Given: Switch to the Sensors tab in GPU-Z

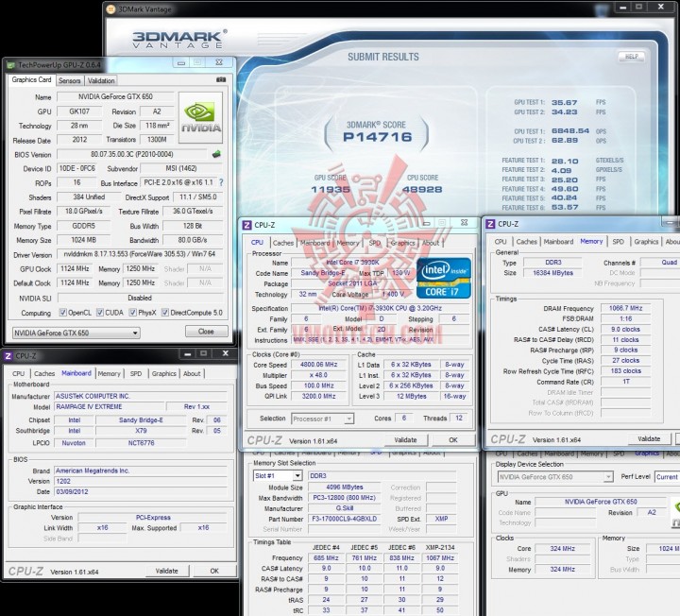Looking at the screenshot, I should pos(69,80).
